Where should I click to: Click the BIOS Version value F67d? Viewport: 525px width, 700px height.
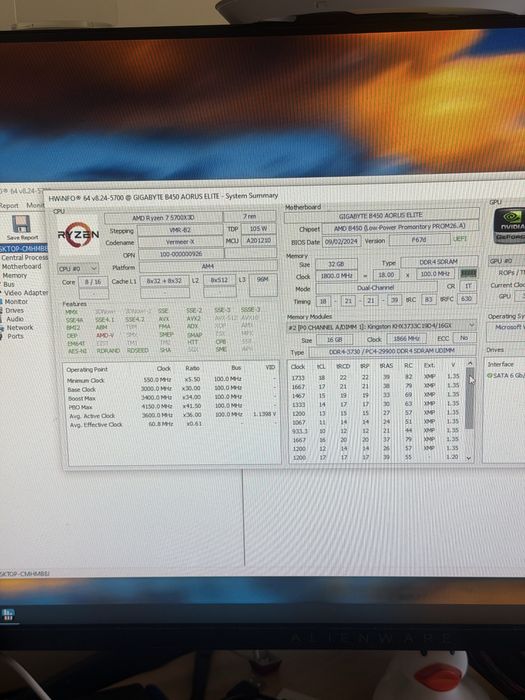pos(419,239)
